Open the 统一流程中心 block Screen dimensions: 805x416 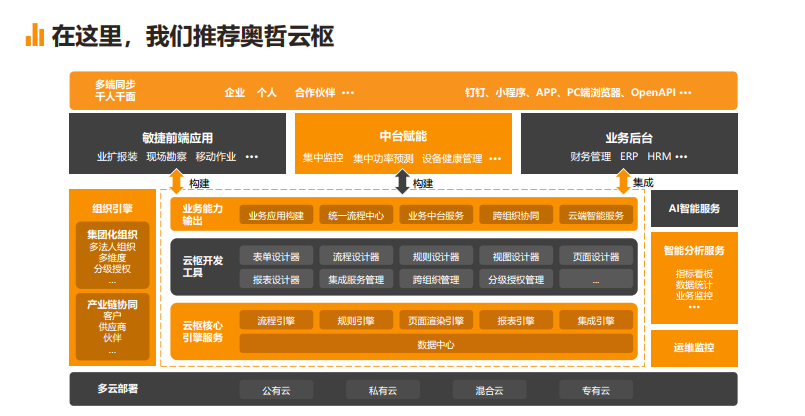pos(355,215)
